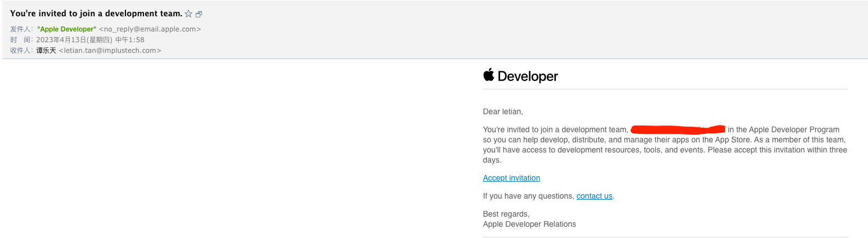Screen dimensions: 868x238
Task: Click recipient address letian.tan@implustech.com
Action: (110, 50)
